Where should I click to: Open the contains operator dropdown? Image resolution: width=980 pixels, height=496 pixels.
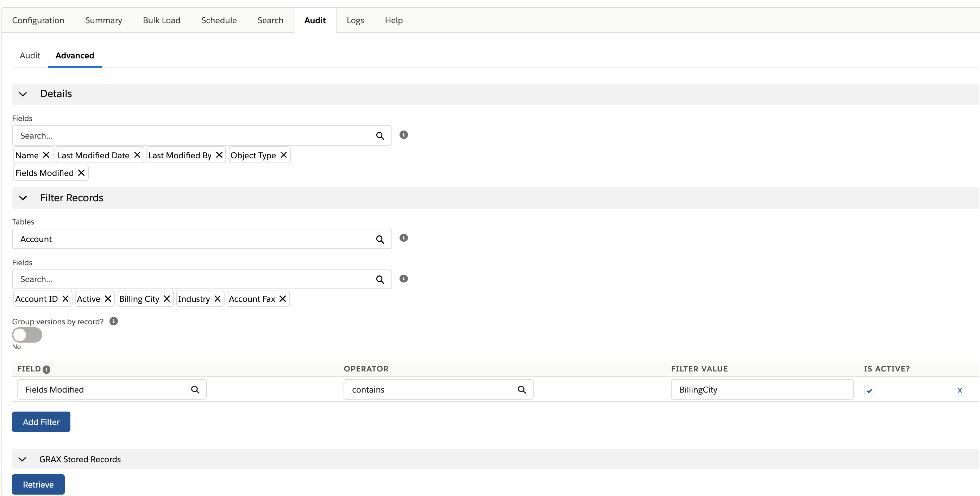tap(438, 389)
